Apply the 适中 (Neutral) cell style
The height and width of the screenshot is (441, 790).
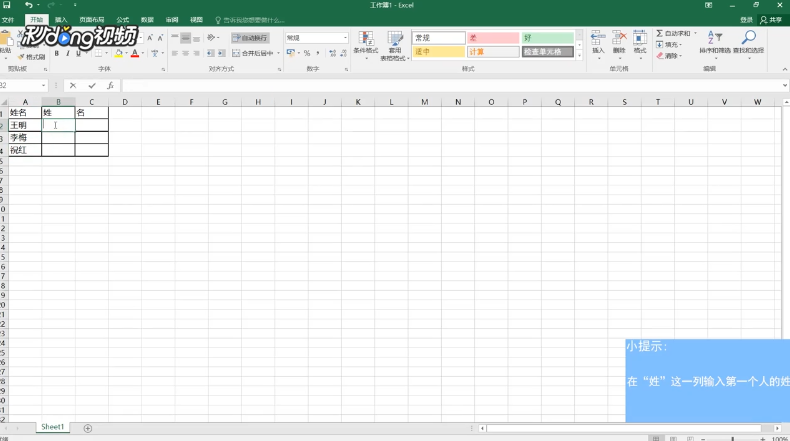click(x=439, y=52)
